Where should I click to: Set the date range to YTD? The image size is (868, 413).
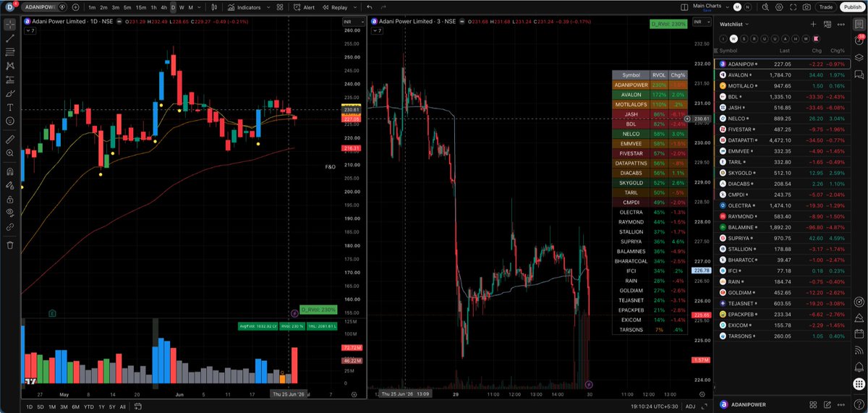click(88, 406)
